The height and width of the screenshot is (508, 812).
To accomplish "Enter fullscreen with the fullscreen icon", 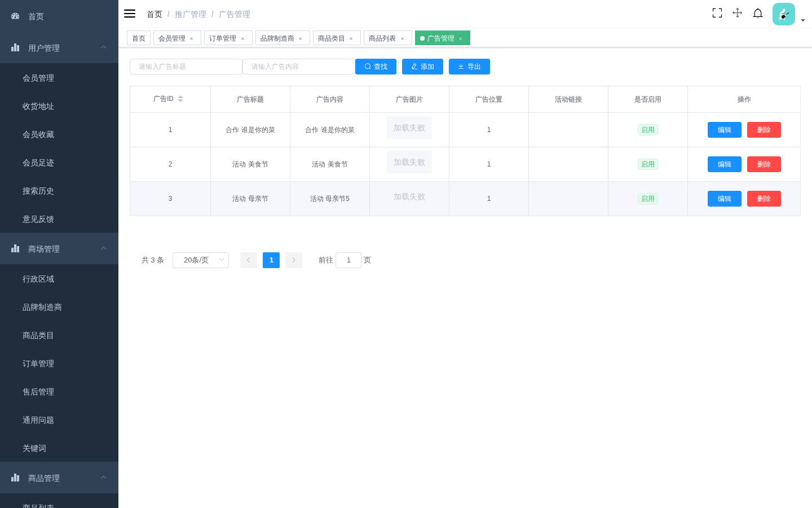I will [717, 13].
